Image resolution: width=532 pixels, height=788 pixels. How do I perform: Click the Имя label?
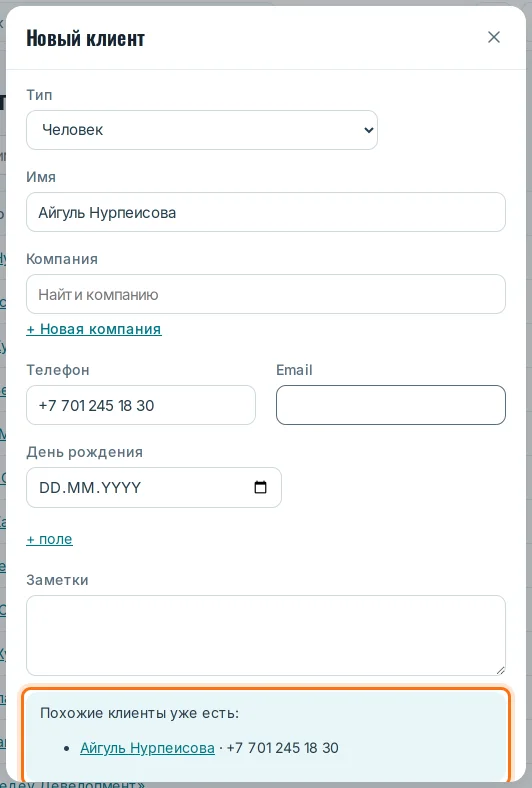[x=41, y=177]
